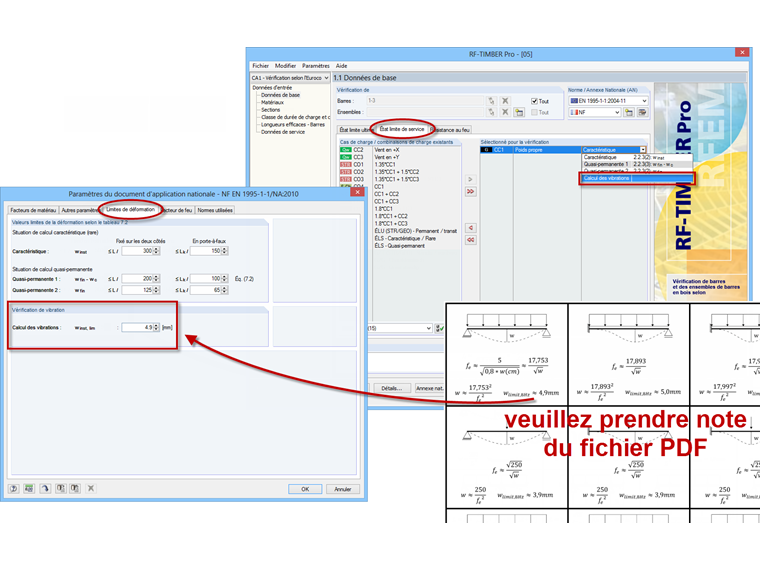Viewport: 760px width, 570px height.
Task: Click the delete X icon beside Barres field
Action: pos(505,101)
